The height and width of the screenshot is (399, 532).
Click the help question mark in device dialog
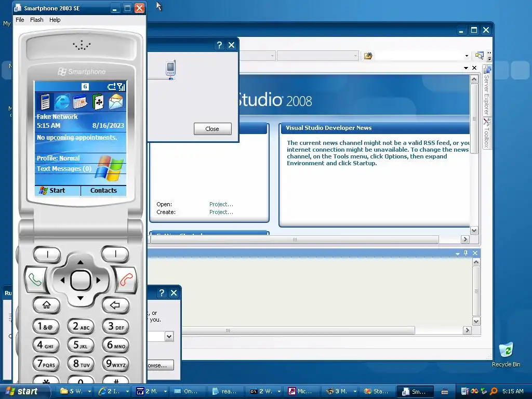tap(220, 45)
